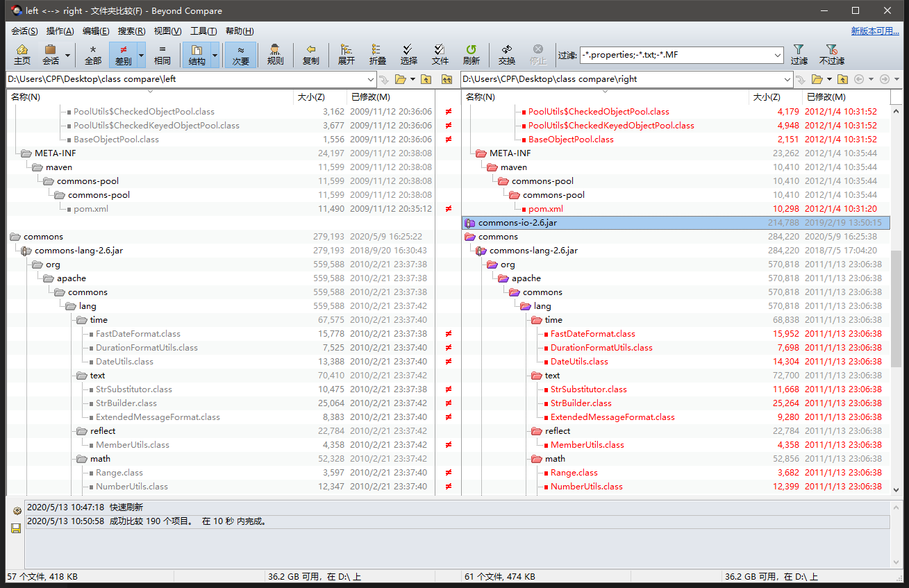
Task: Select commons-io-2.6.jar in right pane
Action: [x=676, y=223]
